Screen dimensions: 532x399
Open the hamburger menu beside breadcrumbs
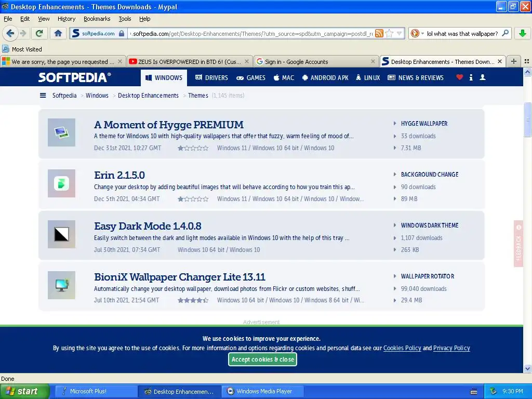coord(43,96)
